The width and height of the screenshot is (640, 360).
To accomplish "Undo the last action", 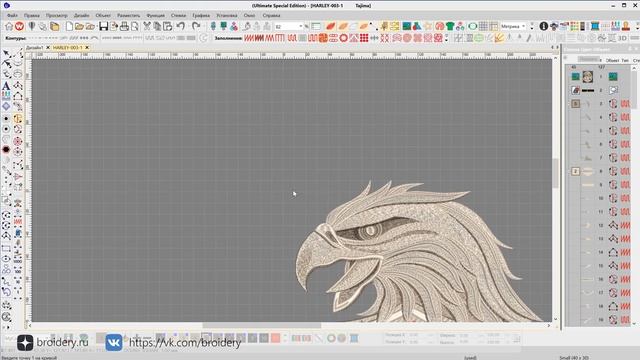I will (x=180, y=27).
